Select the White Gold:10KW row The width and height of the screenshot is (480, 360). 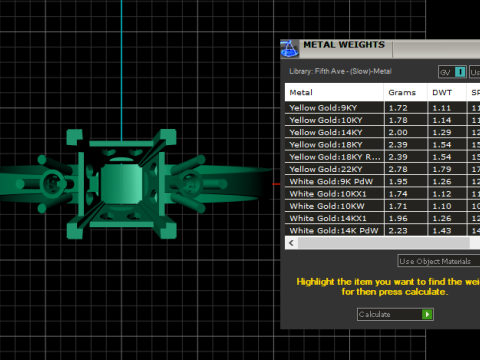pos(382,206)
